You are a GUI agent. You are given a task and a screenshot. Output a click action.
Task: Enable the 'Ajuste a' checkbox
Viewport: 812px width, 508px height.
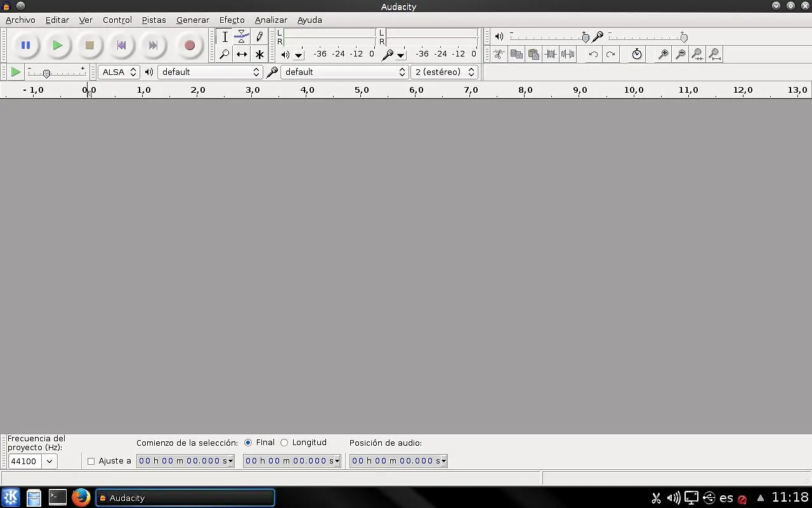[91, 461]
